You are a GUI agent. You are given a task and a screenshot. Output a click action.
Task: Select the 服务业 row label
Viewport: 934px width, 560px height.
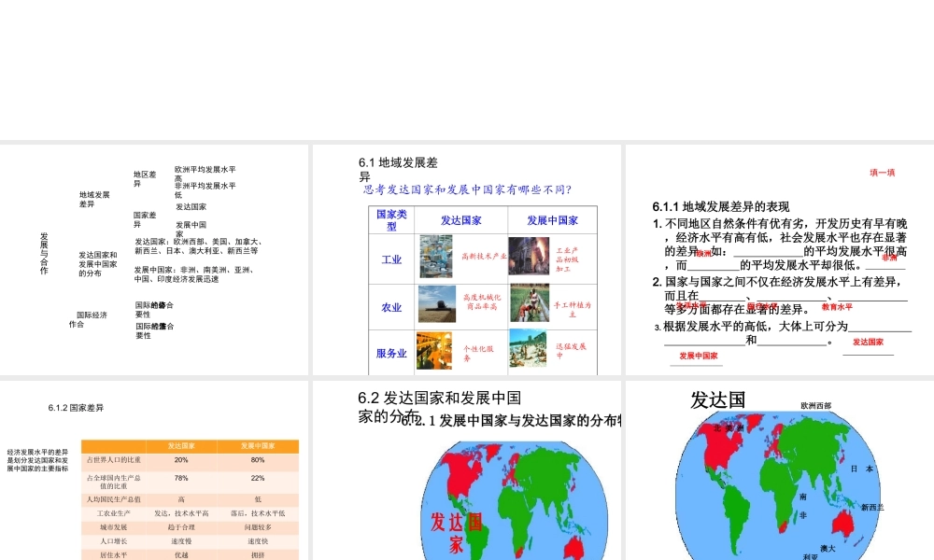click(x=391, y=354)
